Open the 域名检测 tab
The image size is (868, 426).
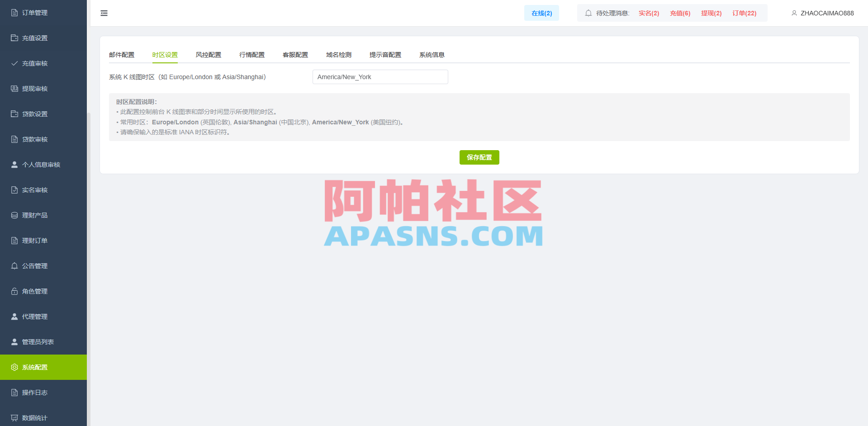tap(339, 55)
